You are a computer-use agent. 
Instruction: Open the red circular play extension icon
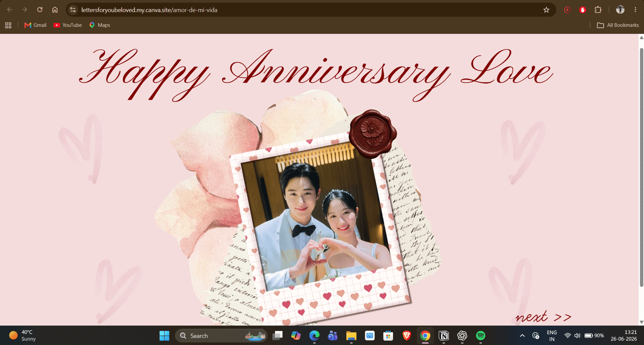pyautogui.click(x=567, y=10)
